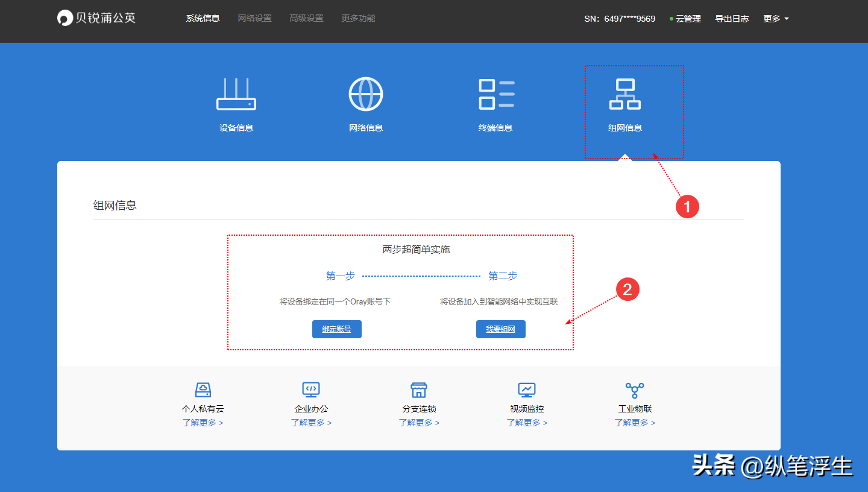Click the 第二步 step label
The image size is (868, 492).
(503, 276)
